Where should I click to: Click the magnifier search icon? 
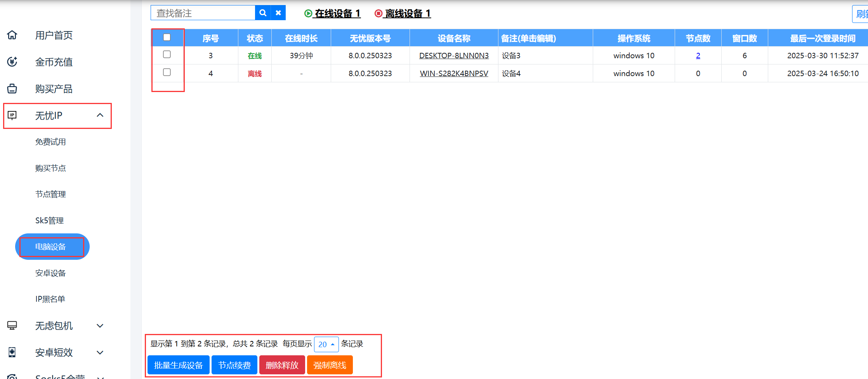coord(263,13)
